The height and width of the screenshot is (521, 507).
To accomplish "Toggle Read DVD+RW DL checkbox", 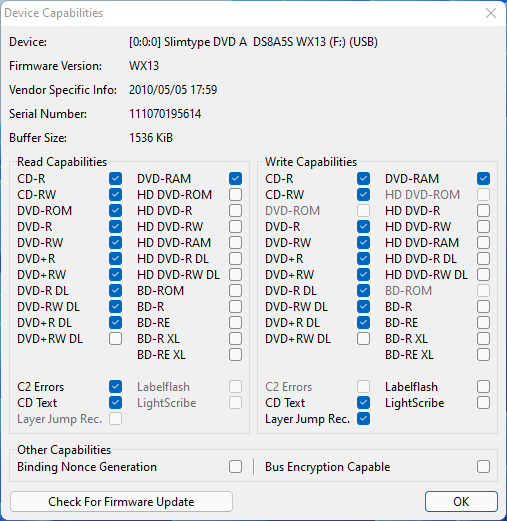I will point(115,338).
